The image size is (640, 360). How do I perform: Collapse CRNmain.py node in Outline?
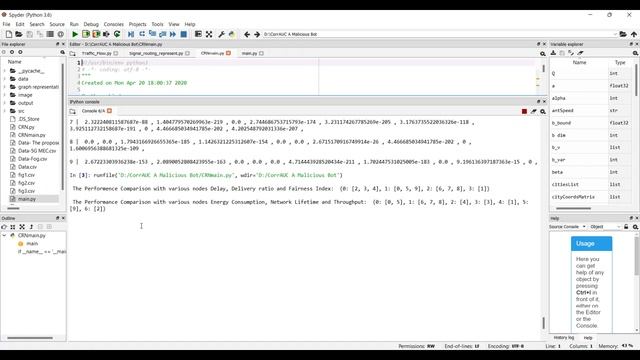coord(4,236)
